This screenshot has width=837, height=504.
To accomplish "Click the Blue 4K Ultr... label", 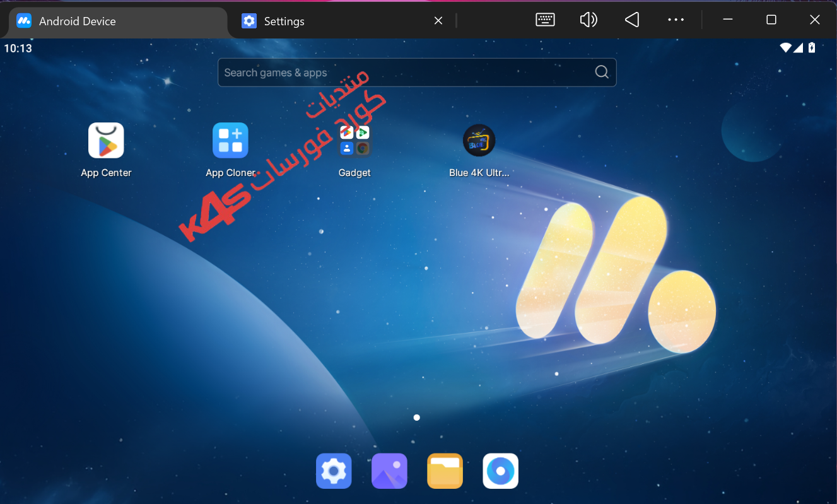I will pyautogui.click(x=479, y=173).
